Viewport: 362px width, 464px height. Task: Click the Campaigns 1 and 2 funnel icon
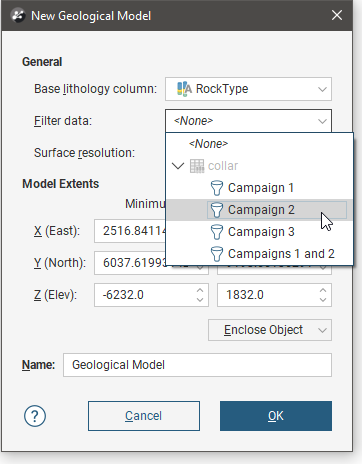tap(217, 254)
